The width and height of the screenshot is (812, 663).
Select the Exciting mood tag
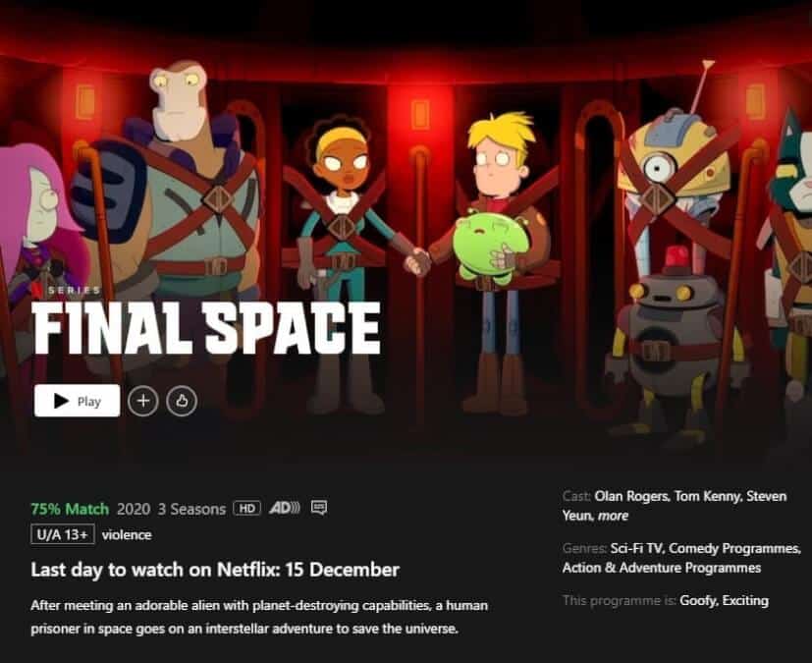click(x=745, y=601)
